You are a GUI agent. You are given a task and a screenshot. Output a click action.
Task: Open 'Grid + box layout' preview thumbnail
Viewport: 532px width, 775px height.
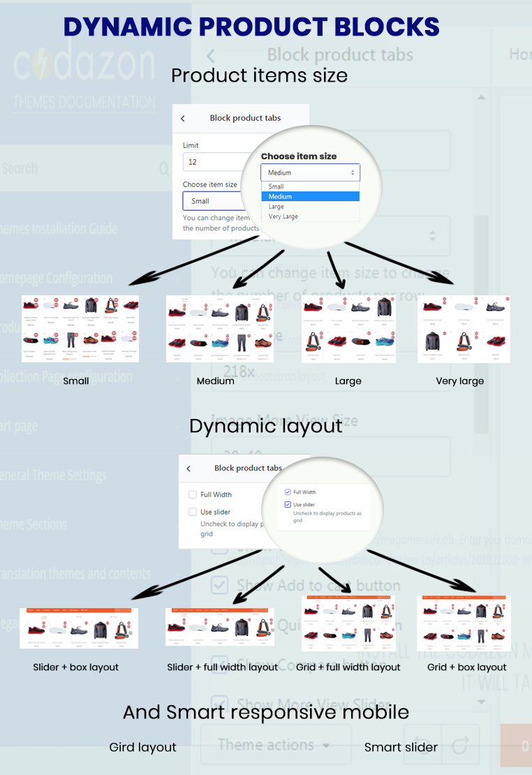[464, 623]
